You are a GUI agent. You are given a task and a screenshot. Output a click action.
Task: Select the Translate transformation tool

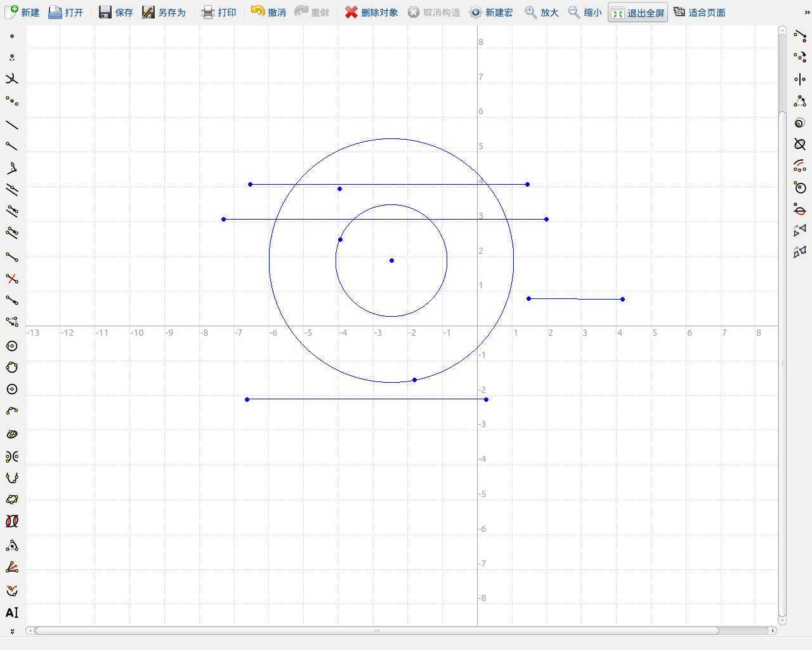(x=799, y=36)
